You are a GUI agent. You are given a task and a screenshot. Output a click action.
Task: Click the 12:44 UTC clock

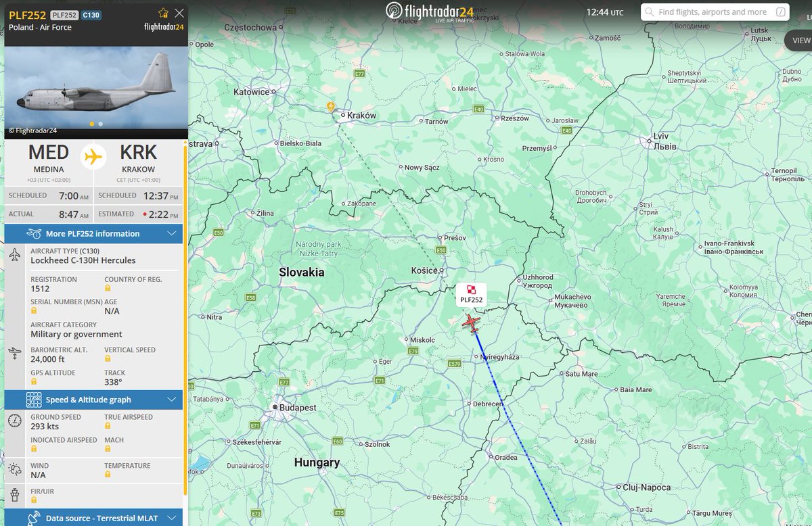click(x=604, y=12)
